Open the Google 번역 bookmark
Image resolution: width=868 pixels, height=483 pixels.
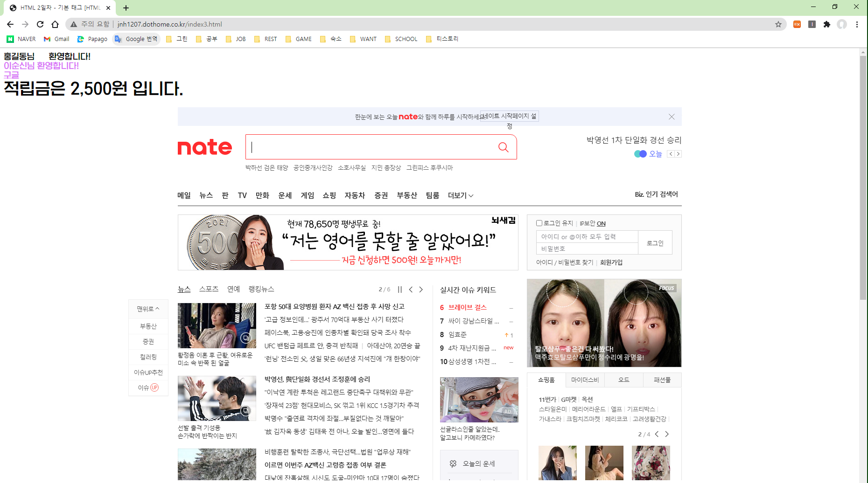point(136,39)
